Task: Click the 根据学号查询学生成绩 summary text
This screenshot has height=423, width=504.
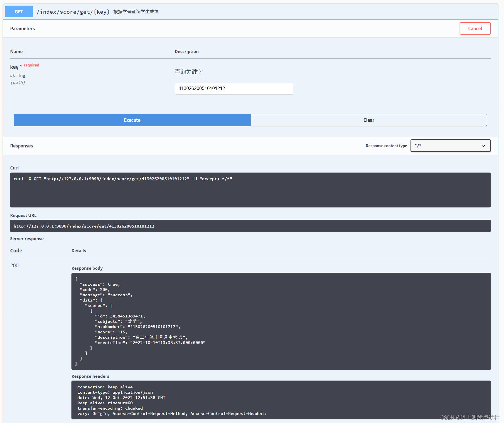Action: (x=136, y=11)
